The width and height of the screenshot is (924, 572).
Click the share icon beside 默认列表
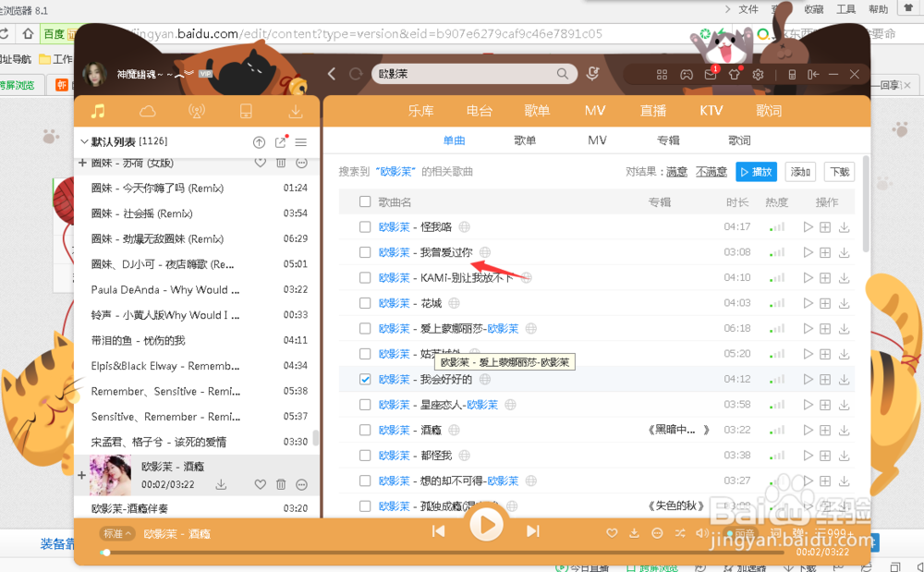(x=281, y=142)
